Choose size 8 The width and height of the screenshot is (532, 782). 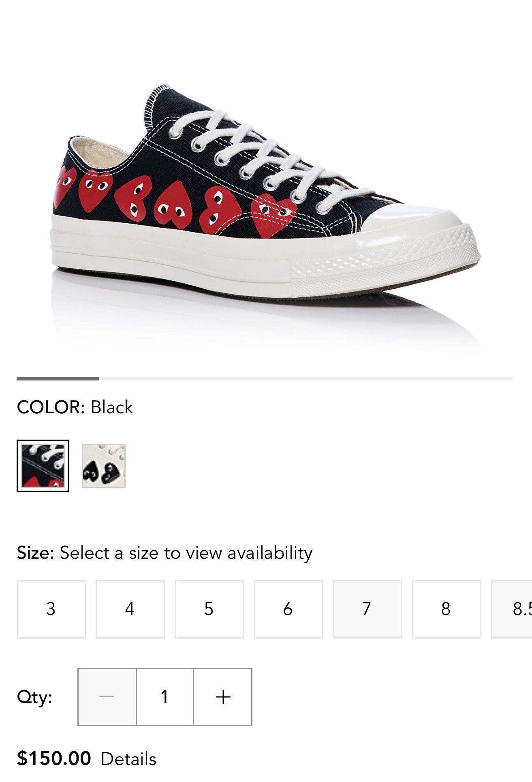click(446, 609)
